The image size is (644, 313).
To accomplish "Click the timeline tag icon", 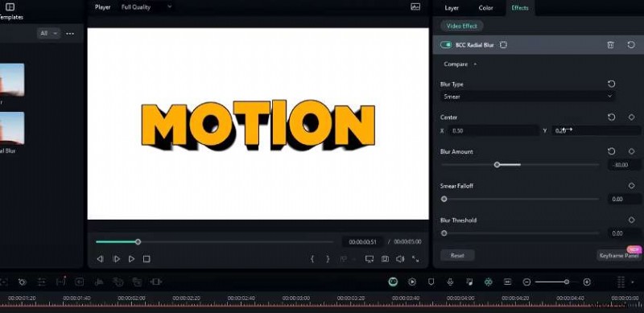I will pyautogui.click(x=23, y=282).
